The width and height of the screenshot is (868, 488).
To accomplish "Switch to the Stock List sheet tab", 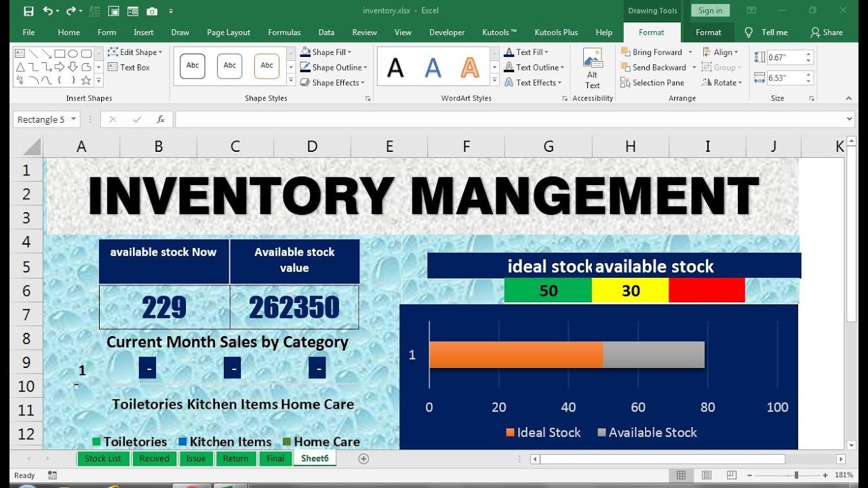I will [x=103, y=459].
